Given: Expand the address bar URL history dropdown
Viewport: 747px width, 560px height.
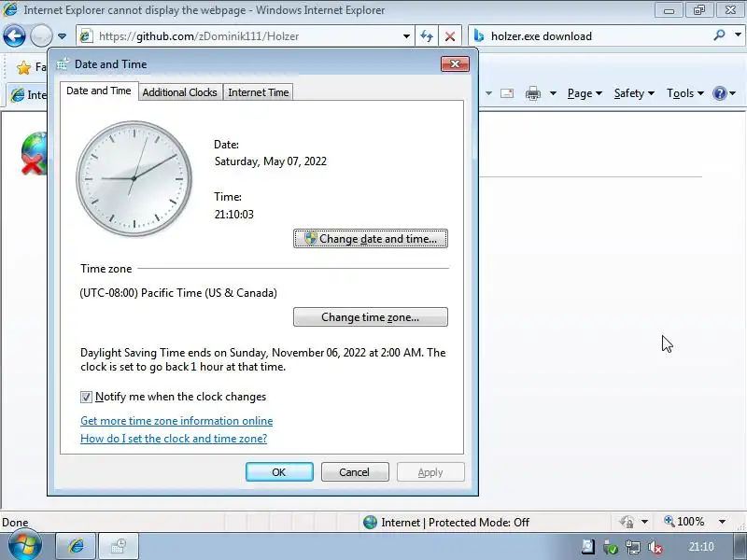Looking at the screenshot, I should point(406,36).
